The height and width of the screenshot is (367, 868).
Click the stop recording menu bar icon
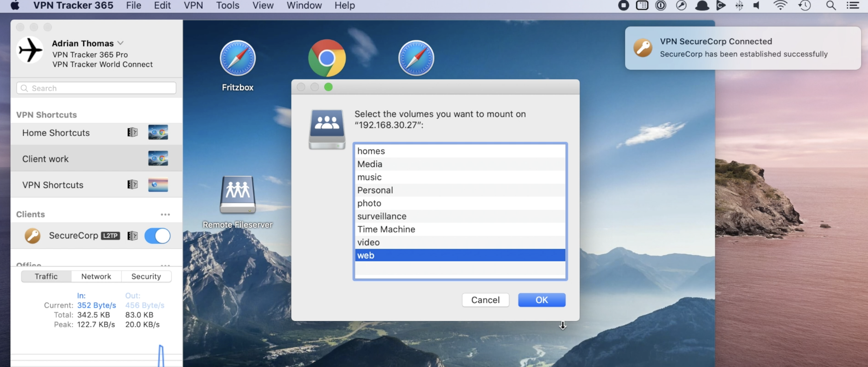point(623,5)
